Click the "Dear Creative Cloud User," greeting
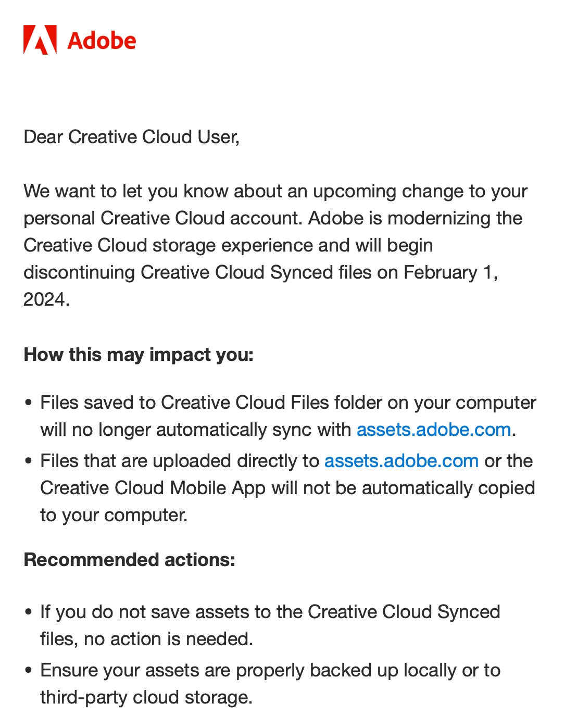 [x=132, y=137]
